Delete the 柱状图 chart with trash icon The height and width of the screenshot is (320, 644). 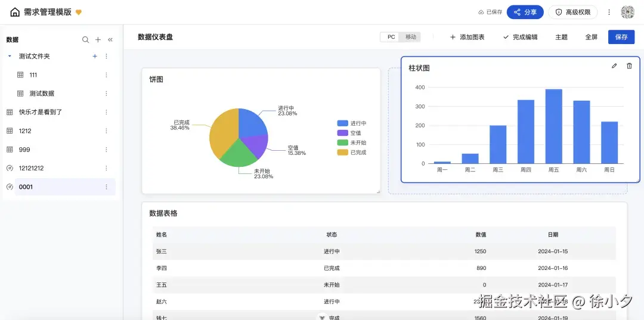pyautogui.click(x=629, y=66)
